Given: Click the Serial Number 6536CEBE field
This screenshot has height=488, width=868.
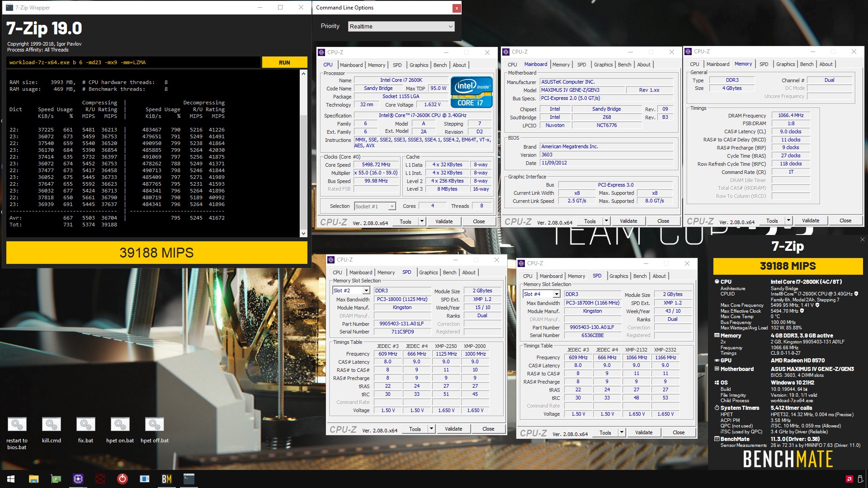Looking at the screenshot, I should click(x=592, y=336).
